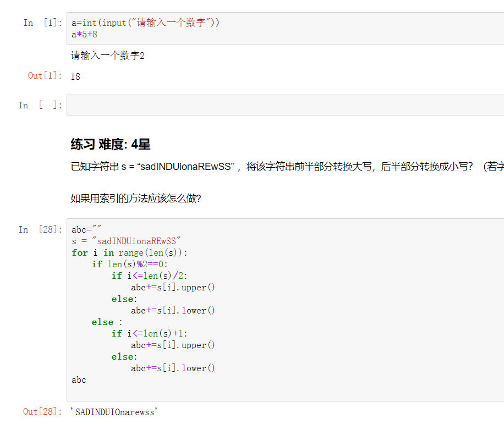Screen dimensions: 504x424
Task: Click the 'if i<=len(s)+1' line
Action: click(x=153, y=333)
